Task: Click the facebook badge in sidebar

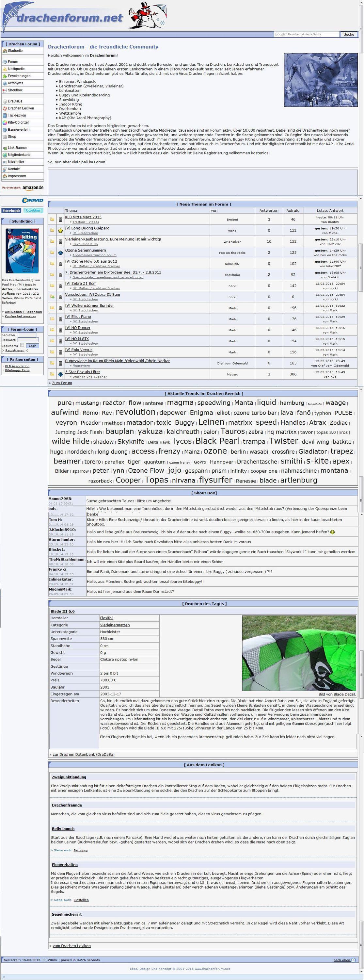Action: click(x=11, y=211)
